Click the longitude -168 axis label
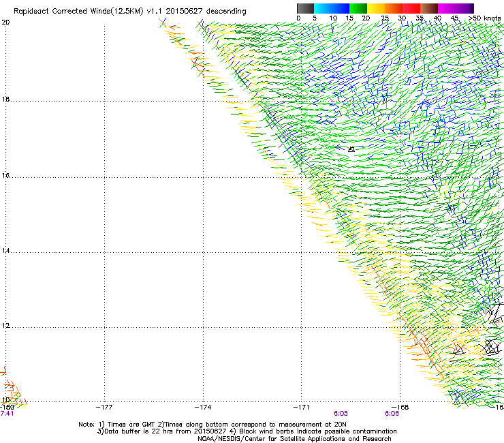The image size is (504, 443). tap(400, 408)
